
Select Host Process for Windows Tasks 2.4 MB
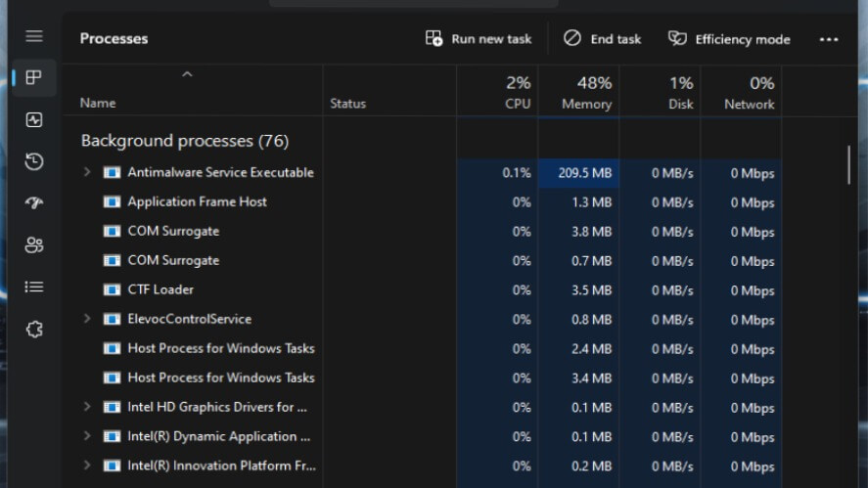pyautogui.click(x=422, y=348)
